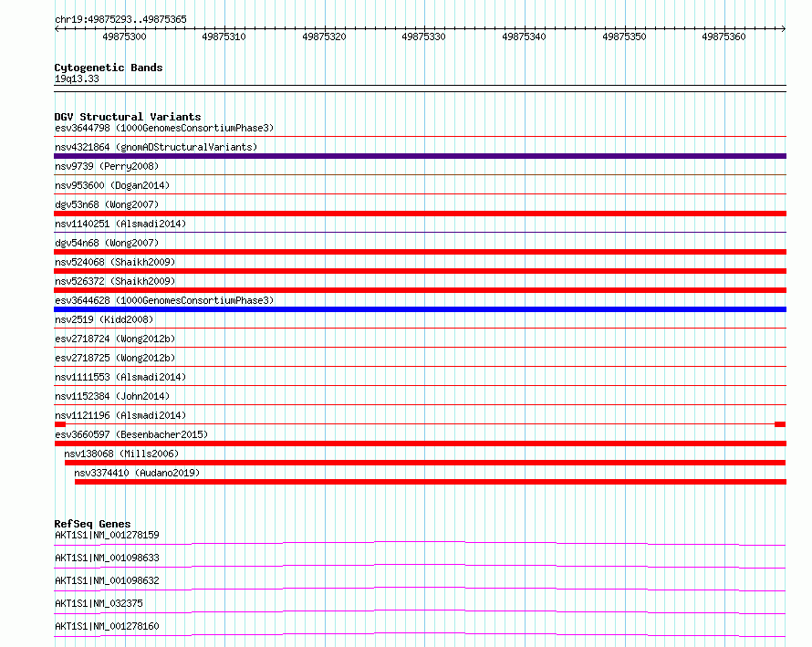The width and height of the screenshot is (812, 647).
Task: Click ruler position 49875340
Action: [x=524, y=37]
